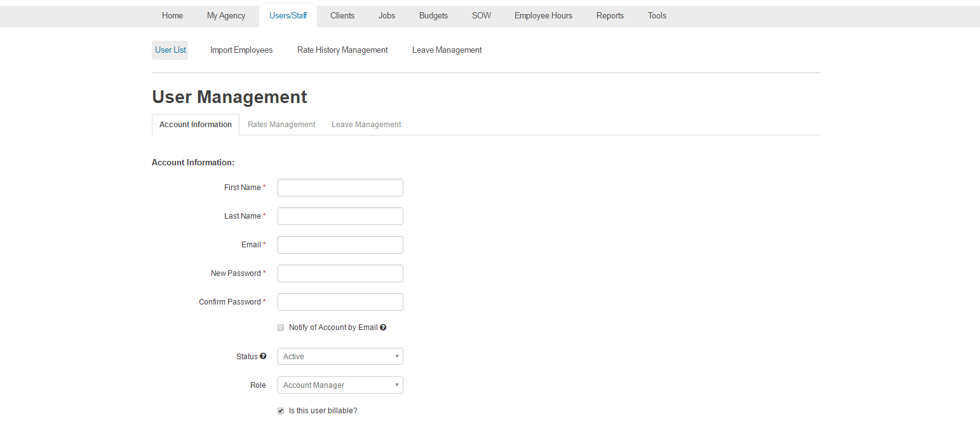Open the Role dropdown showing Account Manager
The width and height of the screenshot is (980, 426).
point(340,385)
